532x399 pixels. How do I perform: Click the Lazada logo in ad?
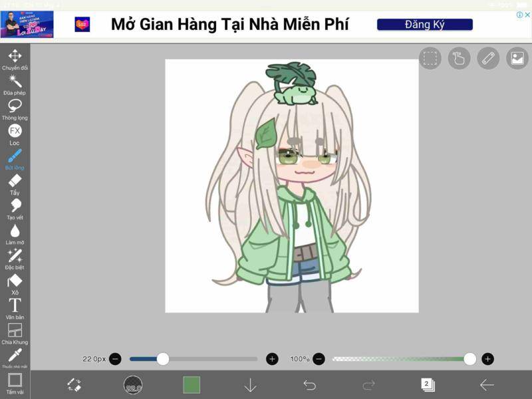tap(82, 25)
